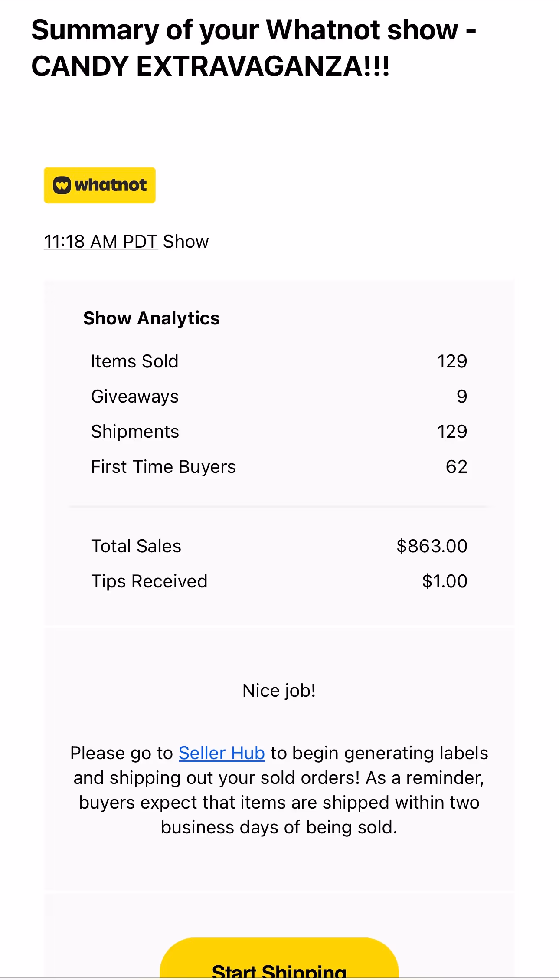
Task: Click the Total Sales label
Action: tap(136, 546)
